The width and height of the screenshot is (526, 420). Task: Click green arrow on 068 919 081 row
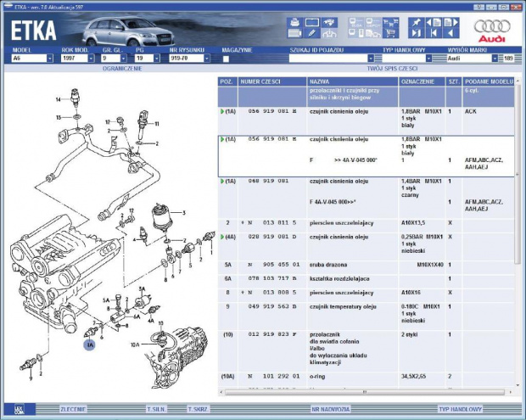[x=221, y=181]
